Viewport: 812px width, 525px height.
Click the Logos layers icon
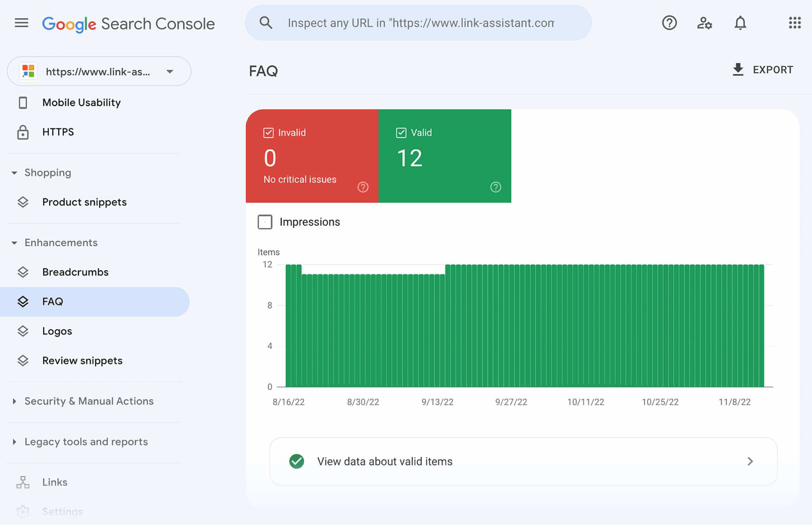23,331
